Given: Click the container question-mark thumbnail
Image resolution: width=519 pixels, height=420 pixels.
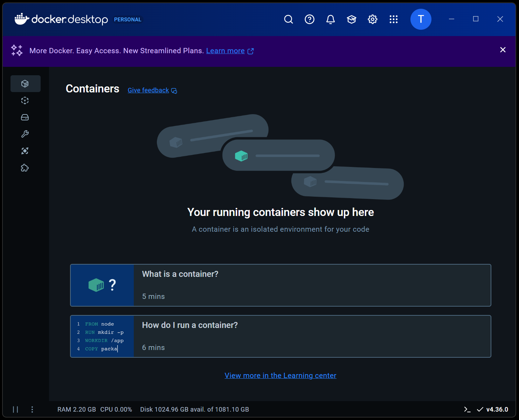Looking at the screenshot, I should (x=102, y=285).
